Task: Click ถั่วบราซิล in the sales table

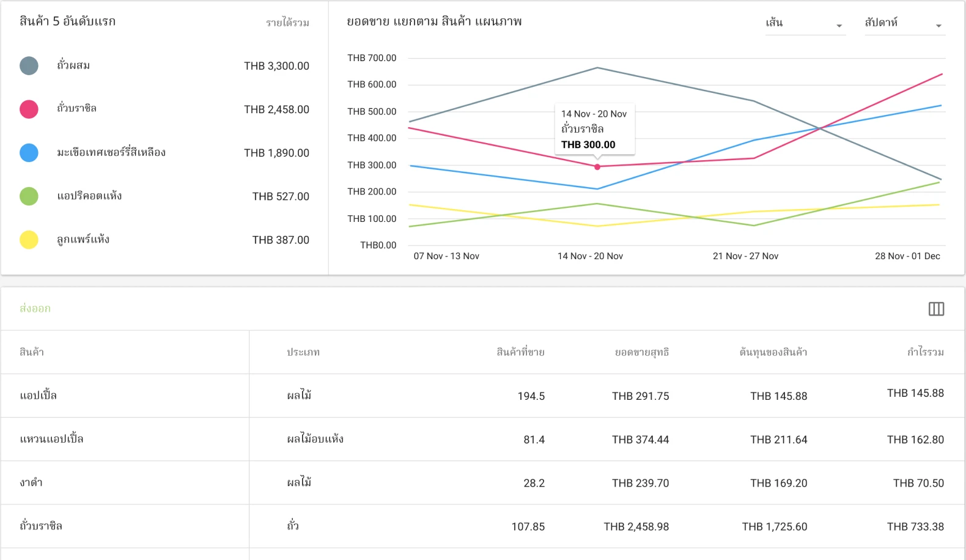Action: point(41,526)
